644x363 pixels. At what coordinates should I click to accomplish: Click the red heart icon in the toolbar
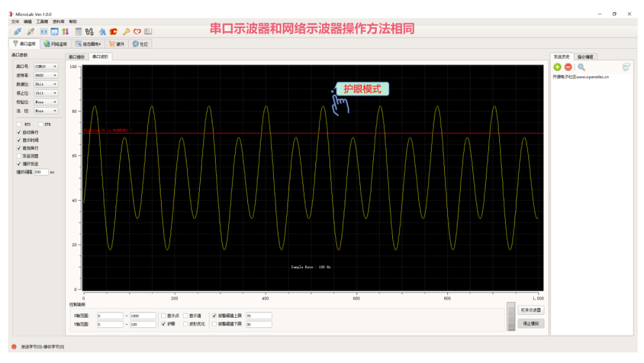[136, 30]
